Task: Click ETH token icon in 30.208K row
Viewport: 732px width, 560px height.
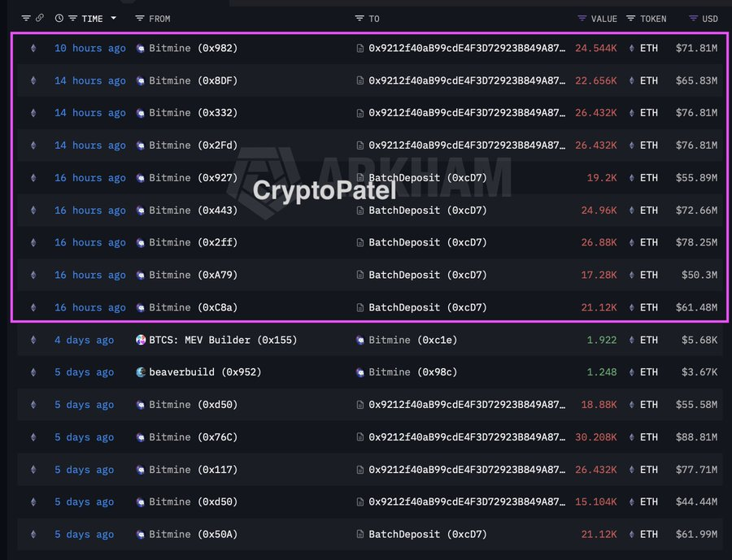Action: click(x=630, y=437)
